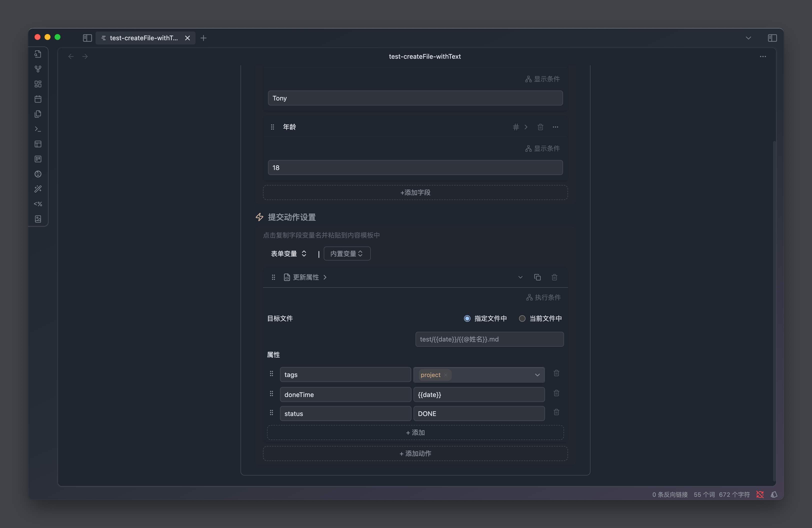
Task: Click the kanban board sidebar icon
Action: 38,159
